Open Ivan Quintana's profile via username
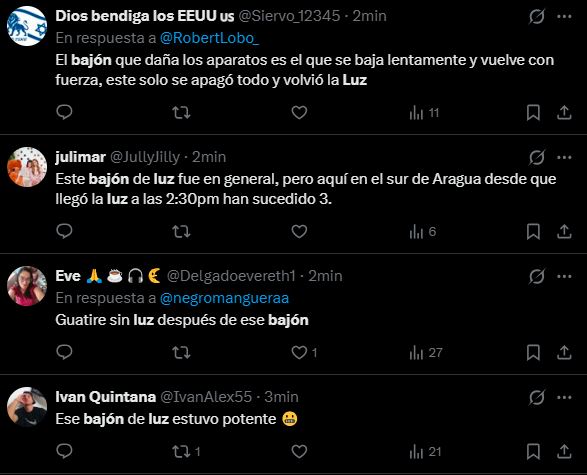 206,397
